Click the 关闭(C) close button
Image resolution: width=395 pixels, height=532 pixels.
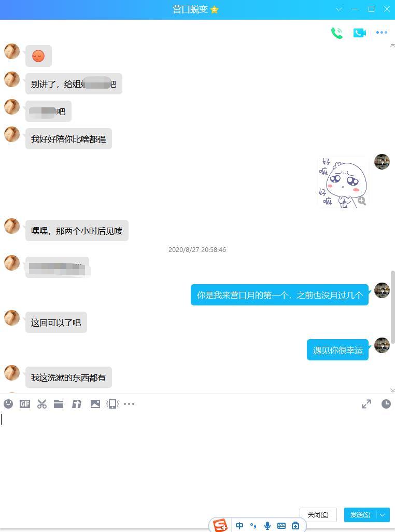coord(318,515)
